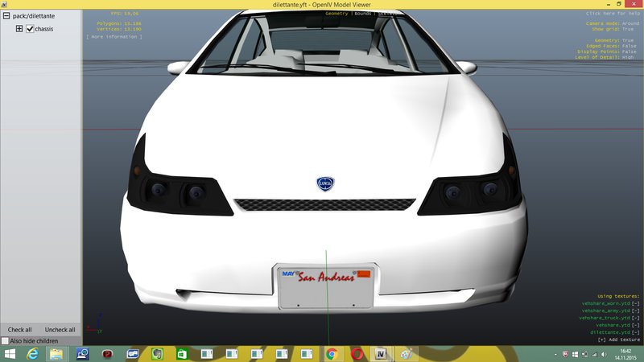Click the OpenIV title bar app icon
The height and width of the screenshot is (362, 644).
tap(4, 4)
